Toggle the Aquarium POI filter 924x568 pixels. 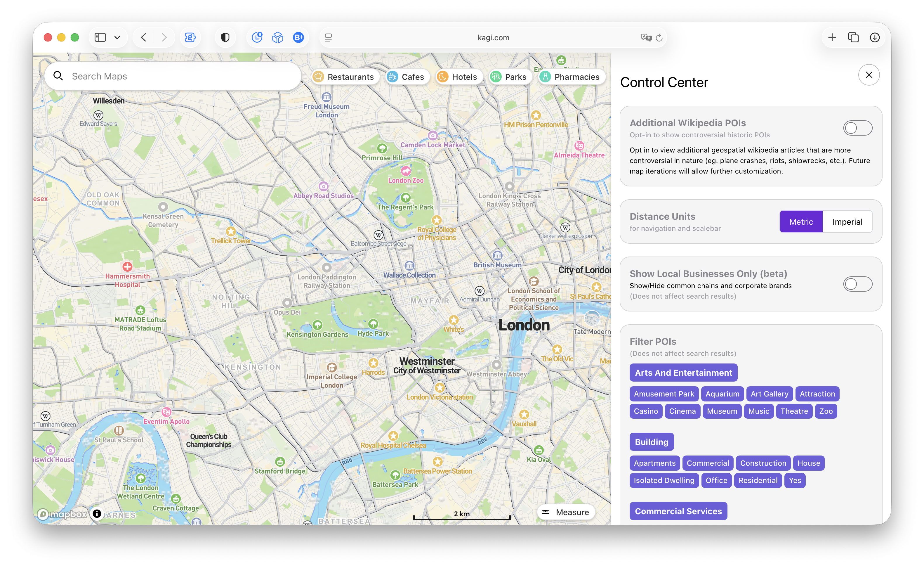click(722, 394)
